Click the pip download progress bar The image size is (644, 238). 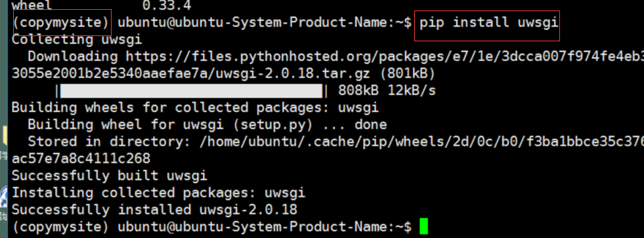coord(192,91)
